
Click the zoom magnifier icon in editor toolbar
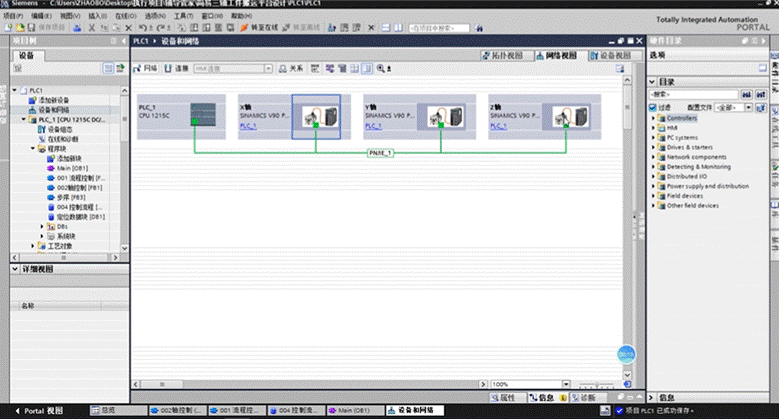point(381,69)
